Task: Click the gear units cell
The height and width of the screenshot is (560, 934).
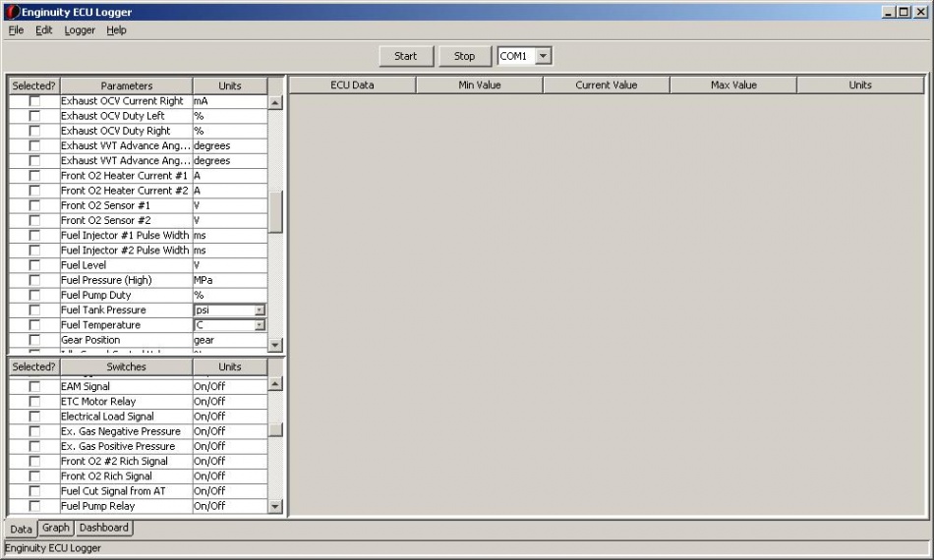Action: (230, 340)
